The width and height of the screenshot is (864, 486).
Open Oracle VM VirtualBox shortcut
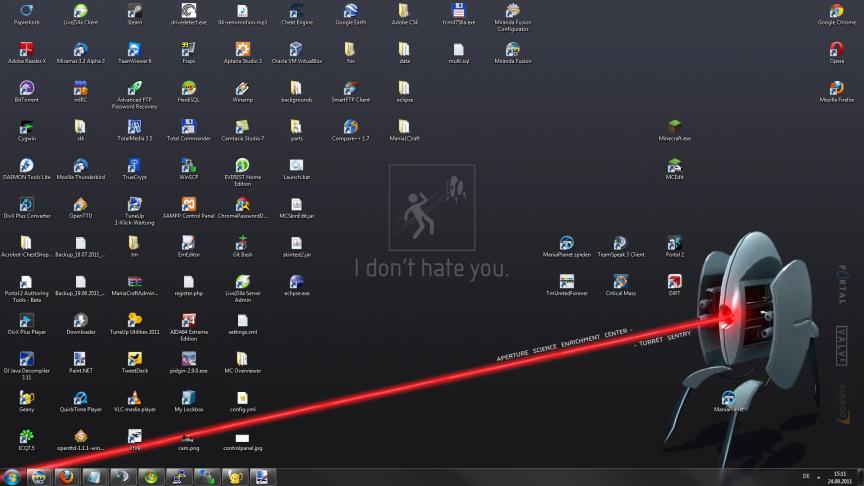coord(296,53)
